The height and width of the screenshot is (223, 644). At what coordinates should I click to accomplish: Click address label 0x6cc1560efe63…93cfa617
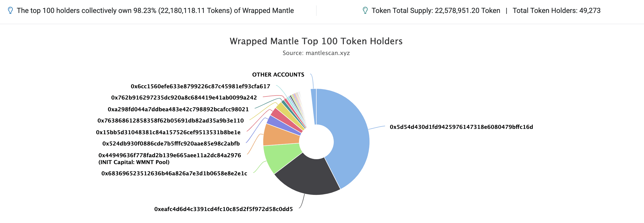(x=200, y=86)
